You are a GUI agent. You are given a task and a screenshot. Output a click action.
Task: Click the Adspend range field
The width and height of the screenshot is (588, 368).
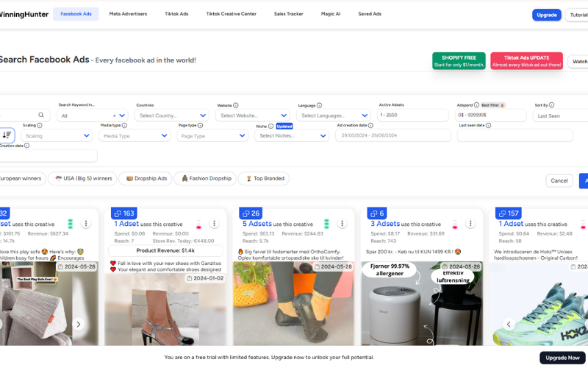tap(491, 115)
